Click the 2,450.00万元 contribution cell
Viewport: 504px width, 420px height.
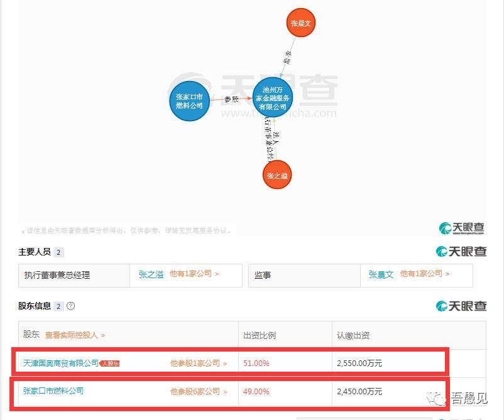point(359,391)
